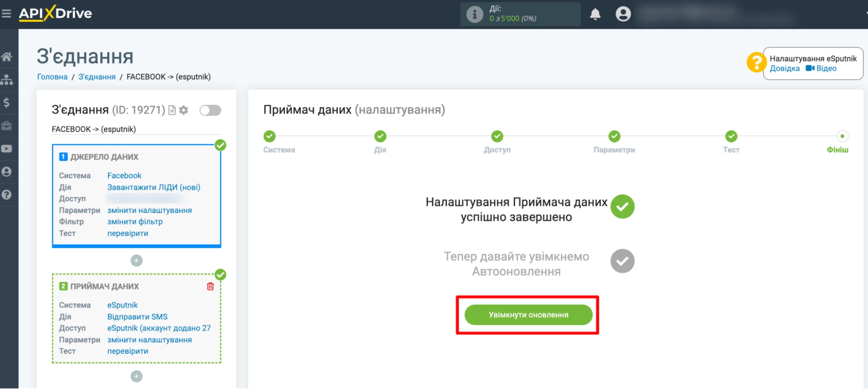Add step plus button below data receiver
Screen dimensions: 868x389
136,376
